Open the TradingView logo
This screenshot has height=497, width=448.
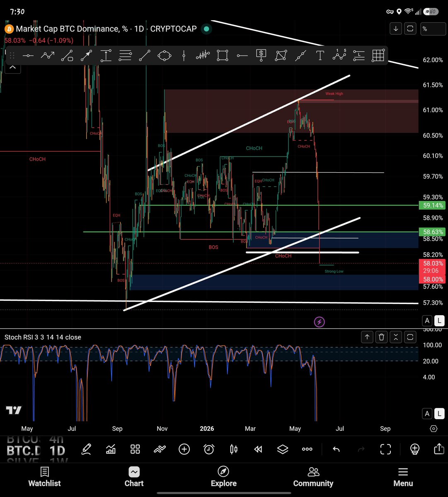[x=13, y=410]
